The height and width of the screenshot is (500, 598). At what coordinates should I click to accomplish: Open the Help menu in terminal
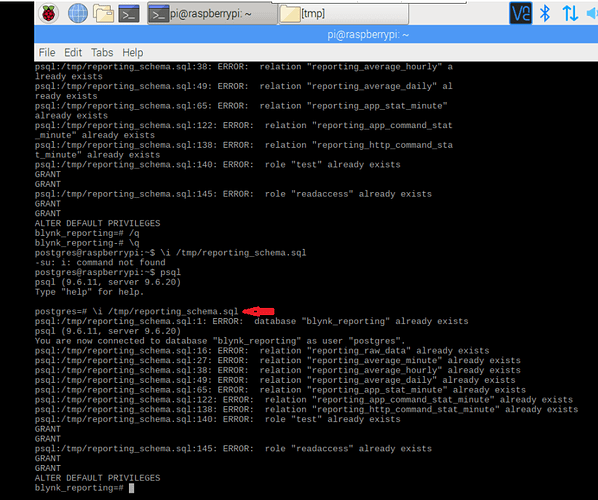(133, 52)
